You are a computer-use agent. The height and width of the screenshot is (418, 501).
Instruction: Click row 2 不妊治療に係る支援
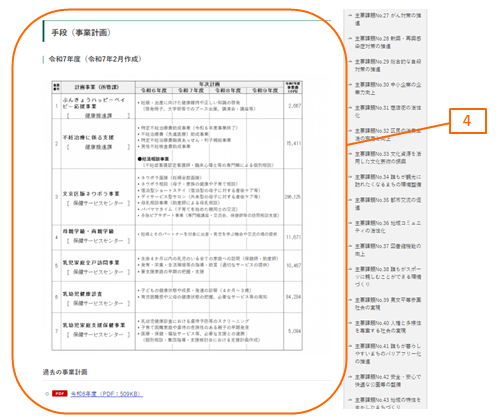[x=88, y=137]
